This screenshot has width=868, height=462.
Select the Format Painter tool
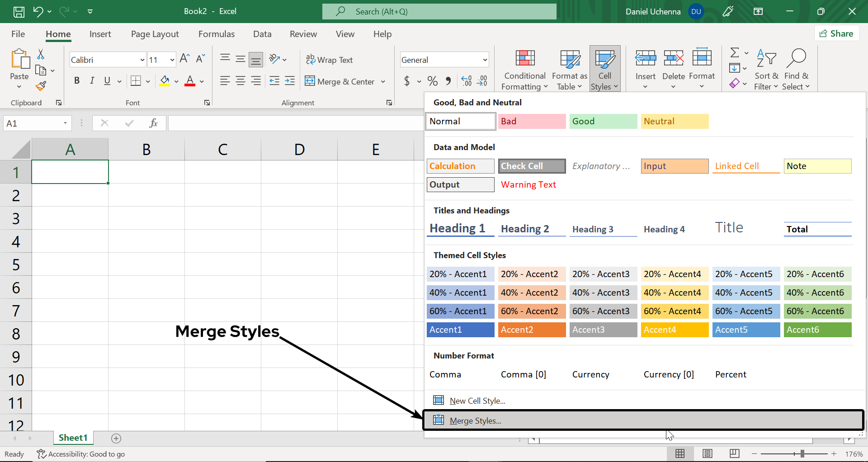41,86
